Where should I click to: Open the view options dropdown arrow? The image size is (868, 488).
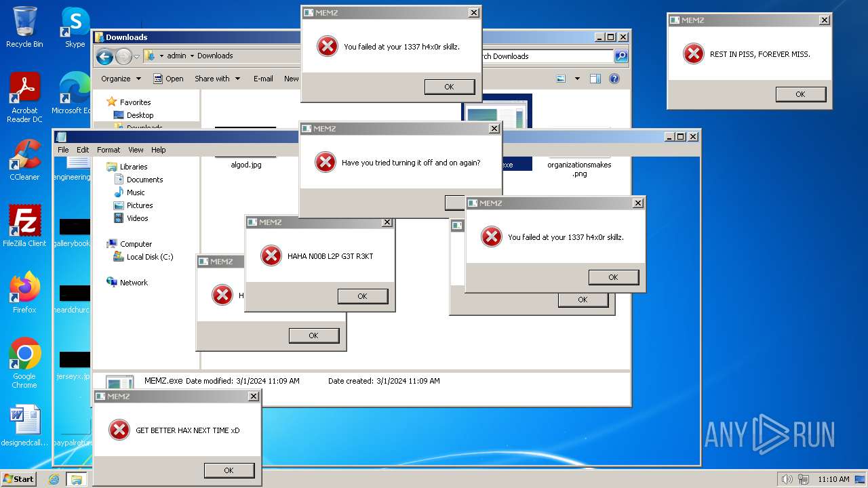577,79
